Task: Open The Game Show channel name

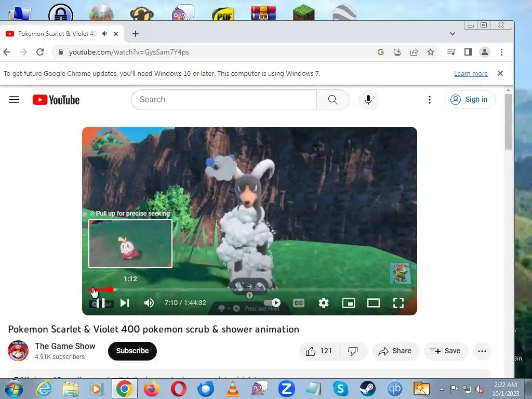Action: pyautogui.click(x=65, y=346)
